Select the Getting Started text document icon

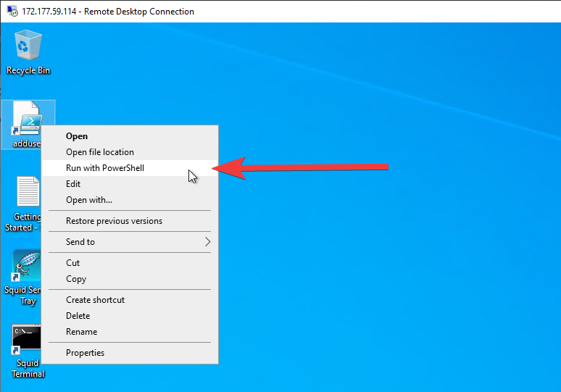(28, 191)
